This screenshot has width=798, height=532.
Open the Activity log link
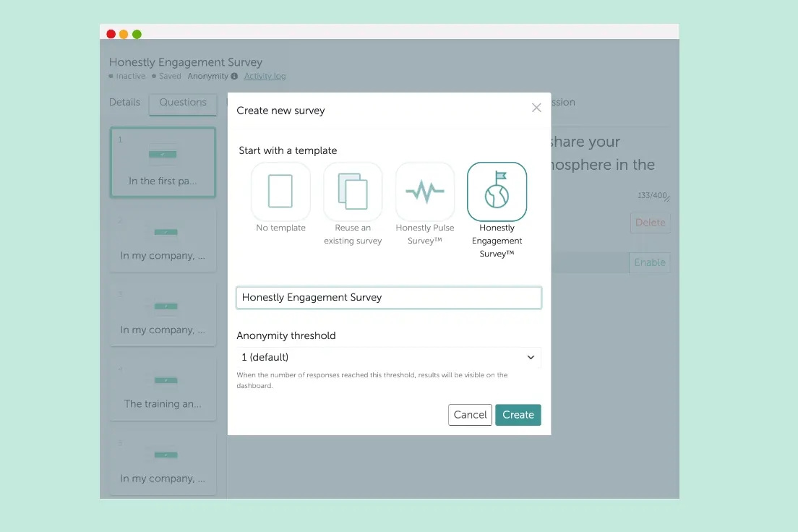265,77
